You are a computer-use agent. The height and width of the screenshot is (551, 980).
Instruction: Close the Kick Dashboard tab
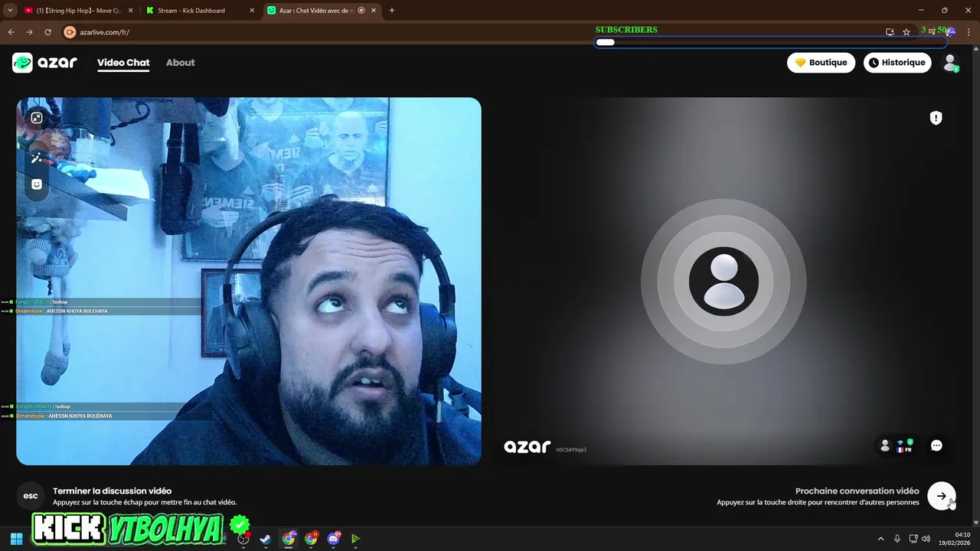253,11
